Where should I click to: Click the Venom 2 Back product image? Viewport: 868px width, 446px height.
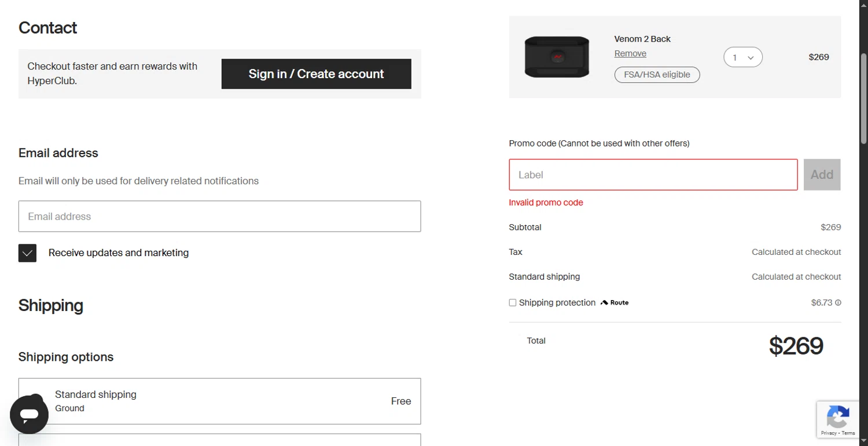[557, 57]
